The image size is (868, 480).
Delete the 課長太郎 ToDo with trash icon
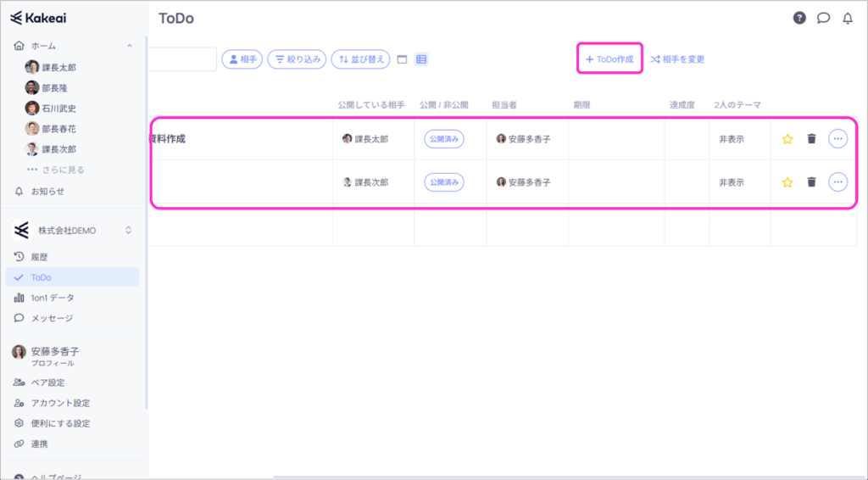(x=811, y=139)
